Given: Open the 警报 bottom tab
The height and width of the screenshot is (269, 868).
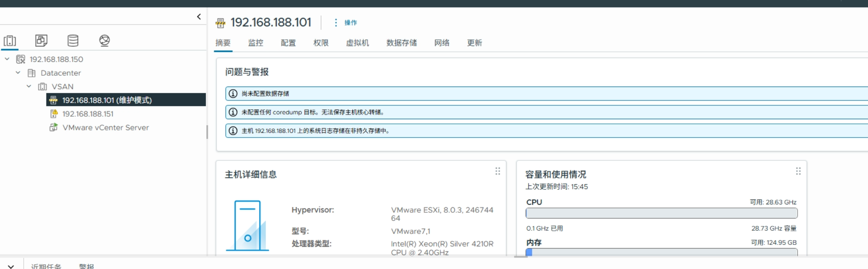Looking at the screenshot, I should (x=86, y=266).
